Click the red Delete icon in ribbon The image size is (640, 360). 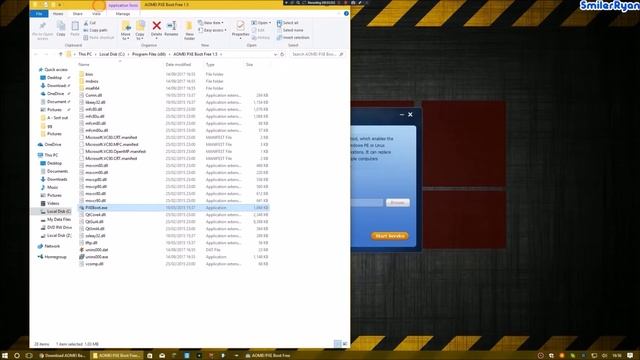(156, 29)
